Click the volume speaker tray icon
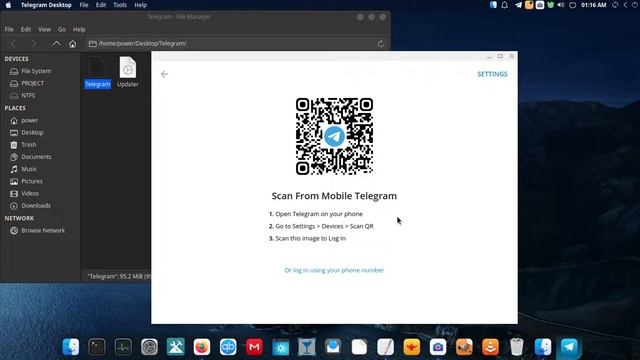The image size is (640, 360). pos(561,5)
